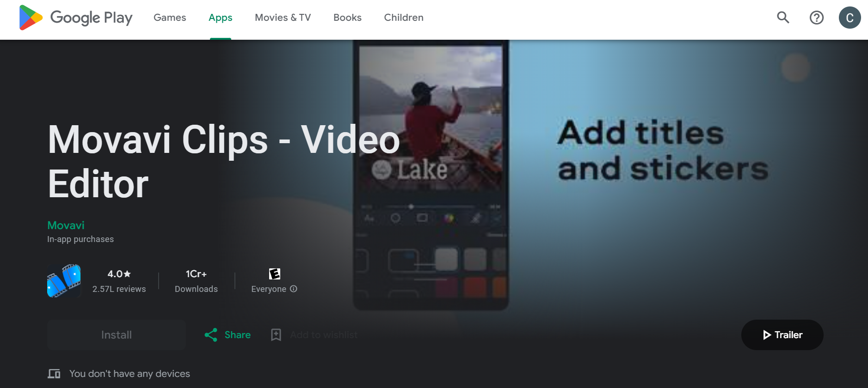Image resolution: width=868 pixels, height=388 pixels.
Task: Open the Movavi developer link
Action: (x=66, y=225)
